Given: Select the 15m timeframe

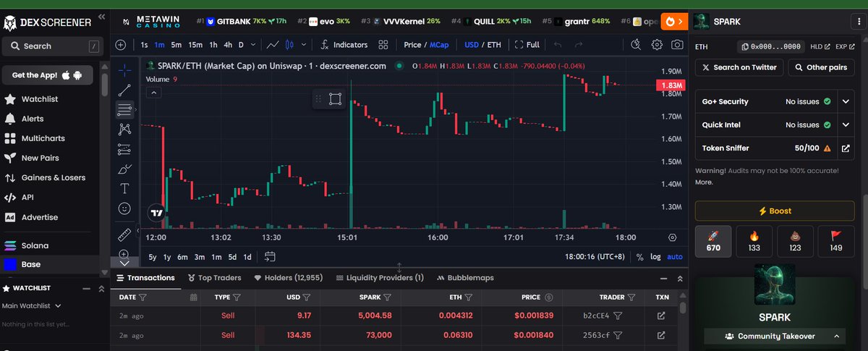Looking at the screenshot, I should pyautogui.click(x=195, y=45).
